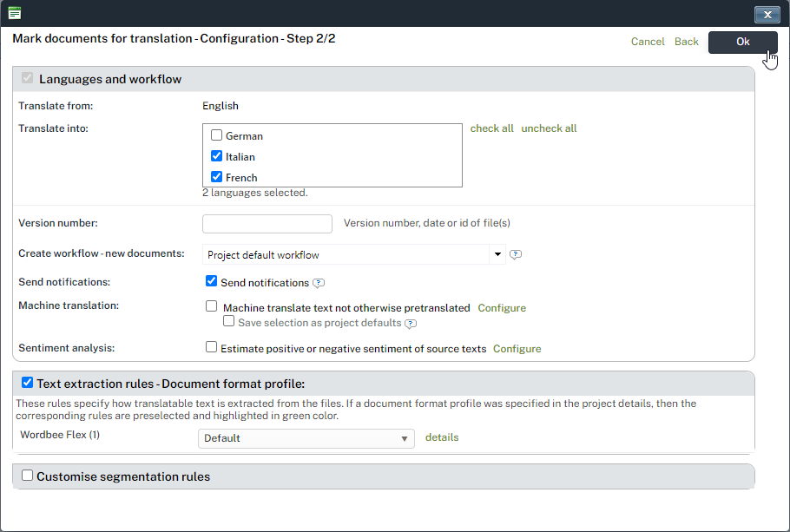Click the application icon in title bar

pos(15,13)
